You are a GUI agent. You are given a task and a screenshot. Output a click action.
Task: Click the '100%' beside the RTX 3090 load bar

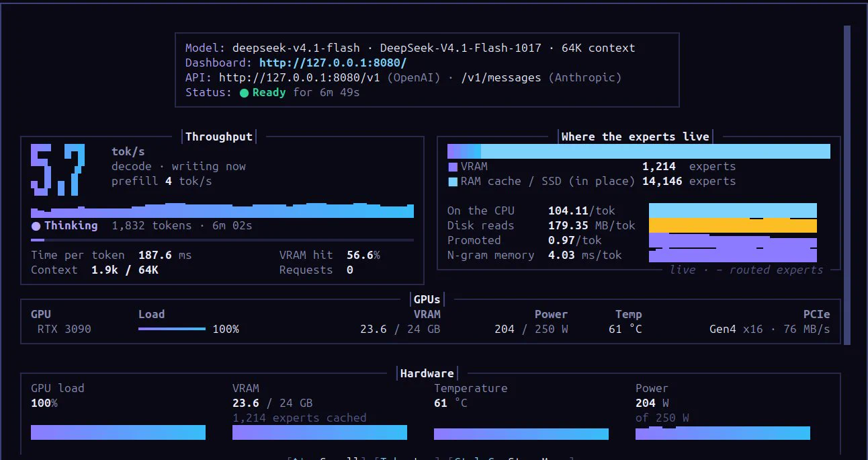pos(226,329)
